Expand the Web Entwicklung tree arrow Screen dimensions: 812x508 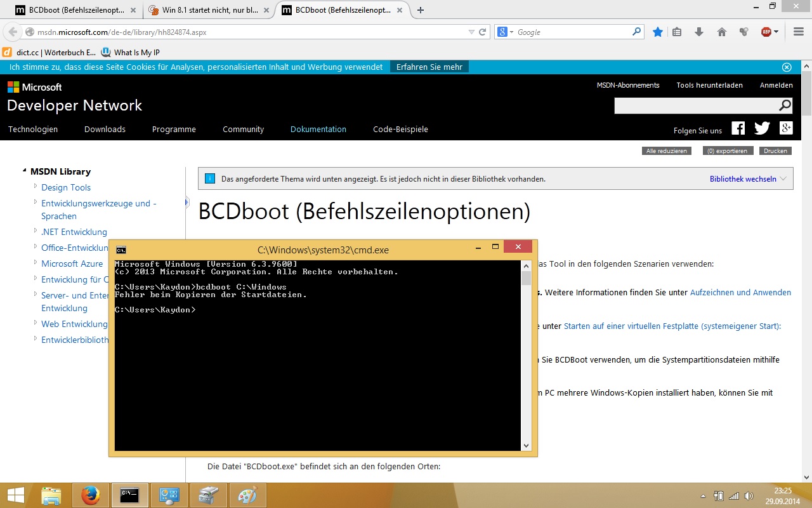pyautogui.click(x=36, y=323)
